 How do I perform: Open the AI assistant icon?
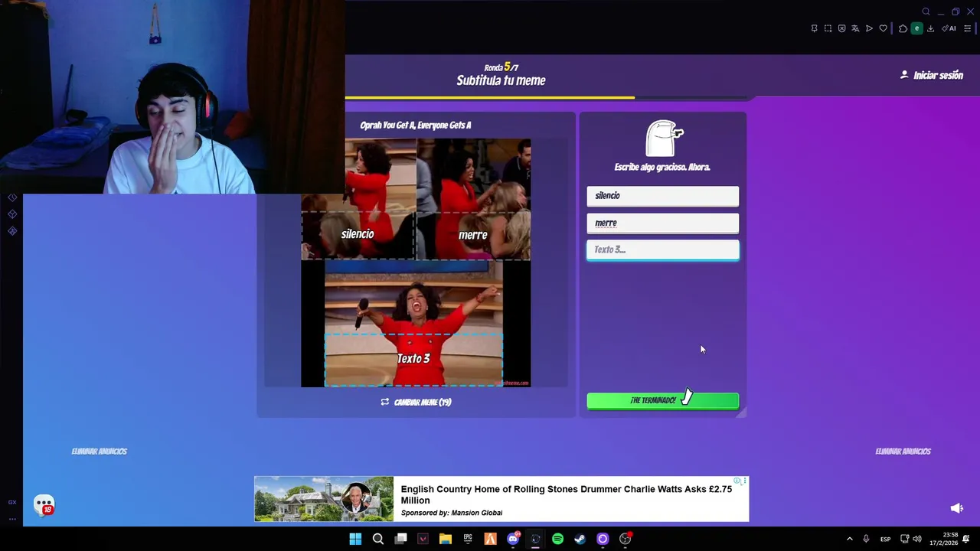[949, 28]
